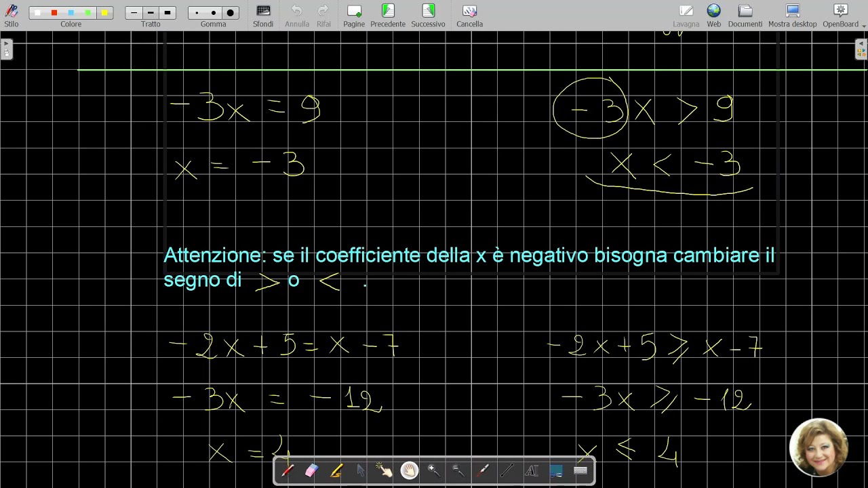Click Cancella to erase page content
The image size is (868, 488).
pyautogui.click(x=469, y=15)
